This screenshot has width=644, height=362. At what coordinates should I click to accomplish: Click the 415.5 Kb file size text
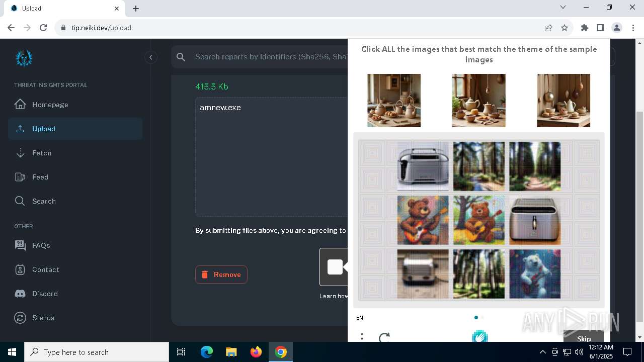tap(212, 86)
